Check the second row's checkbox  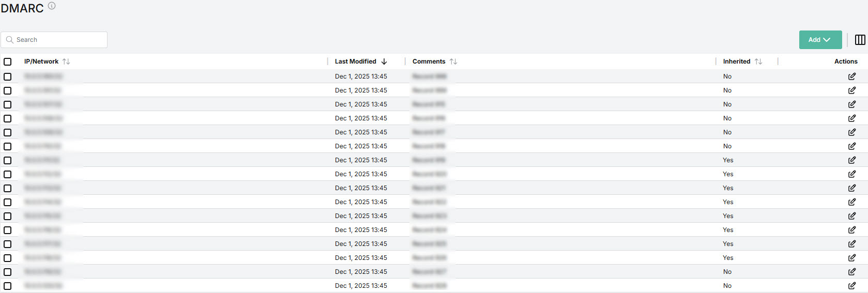click(x=8, y=90)
